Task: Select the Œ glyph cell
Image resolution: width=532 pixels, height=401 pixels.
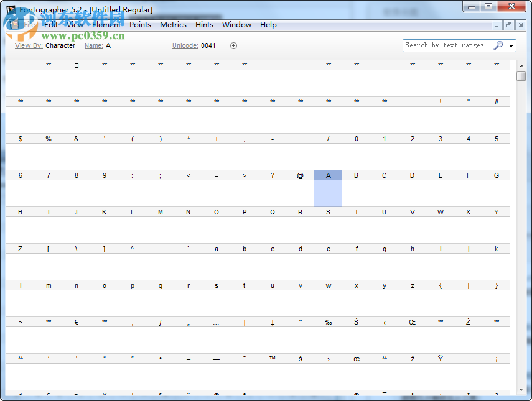Action: click(x=413, y=335)
